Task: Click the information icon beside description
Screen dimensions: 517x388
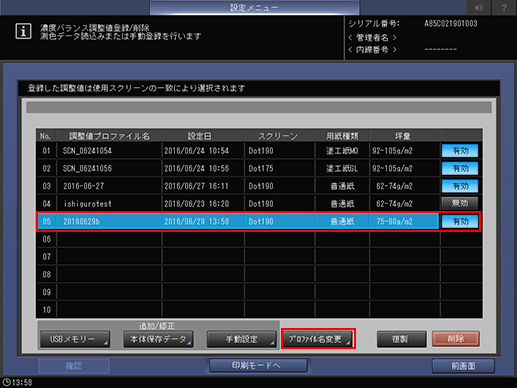Action: click(x=23, y=31)
